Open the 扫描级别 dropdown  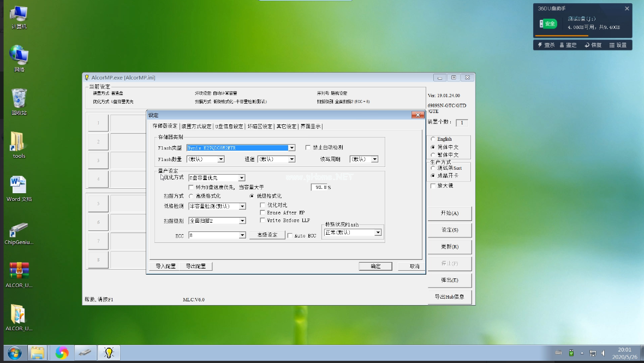[242, 221]
